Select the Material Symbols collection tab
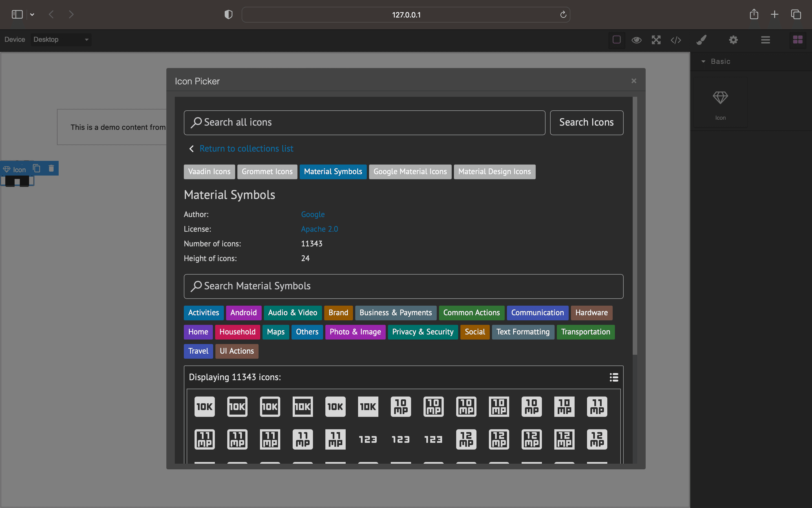The height and width of the screenshot is (508, 812). coord(333,172)
